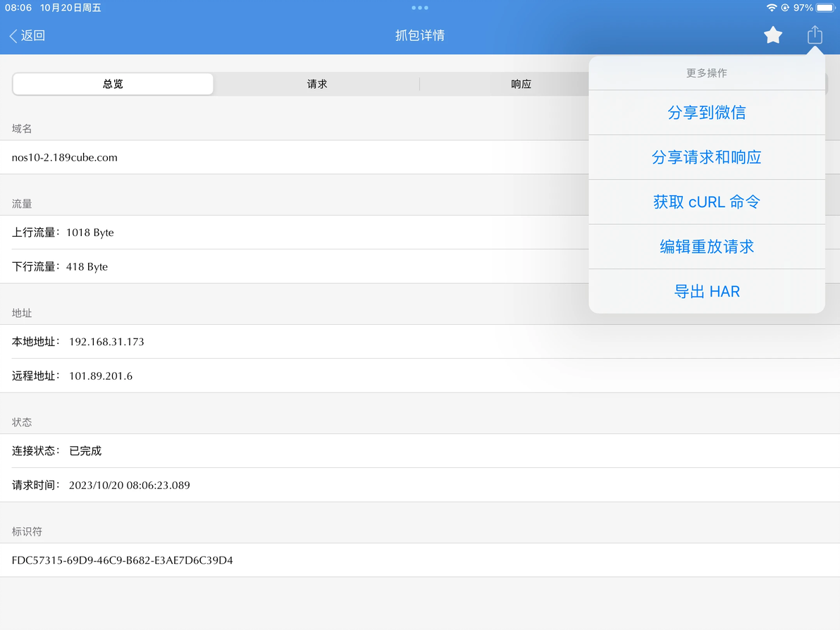Tap the 域名 section header
The height and width of the screenshot is (630, 840).
point(22,128)
